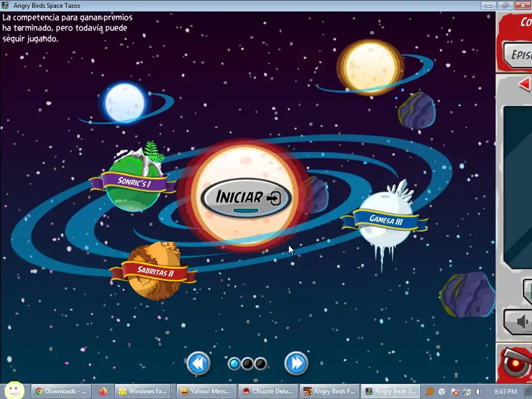Click the network tray icon
532x399 pixels.
467,392
